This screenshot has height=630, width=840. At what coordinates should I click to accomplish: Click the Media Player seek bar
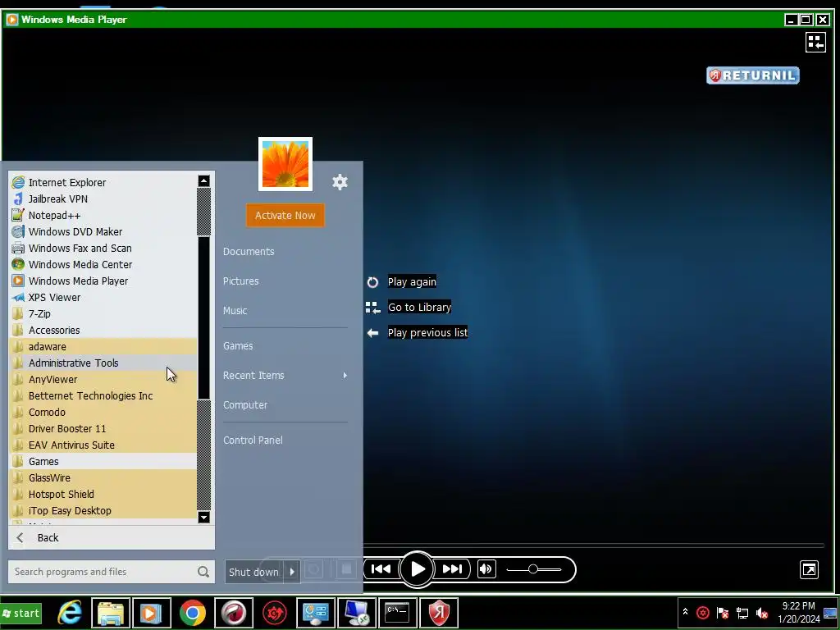594,546
